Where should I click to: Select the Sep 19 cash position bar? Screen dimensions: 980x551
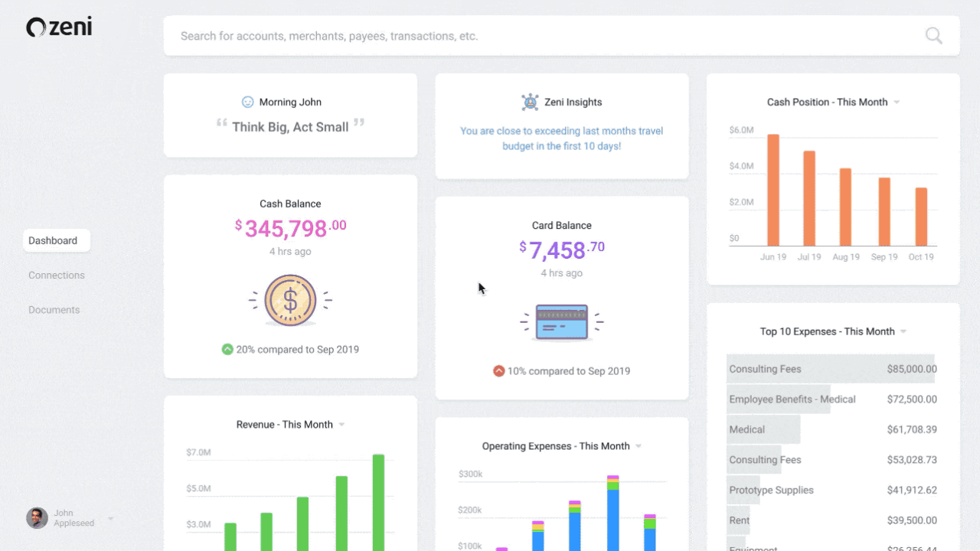coord(884,211)
